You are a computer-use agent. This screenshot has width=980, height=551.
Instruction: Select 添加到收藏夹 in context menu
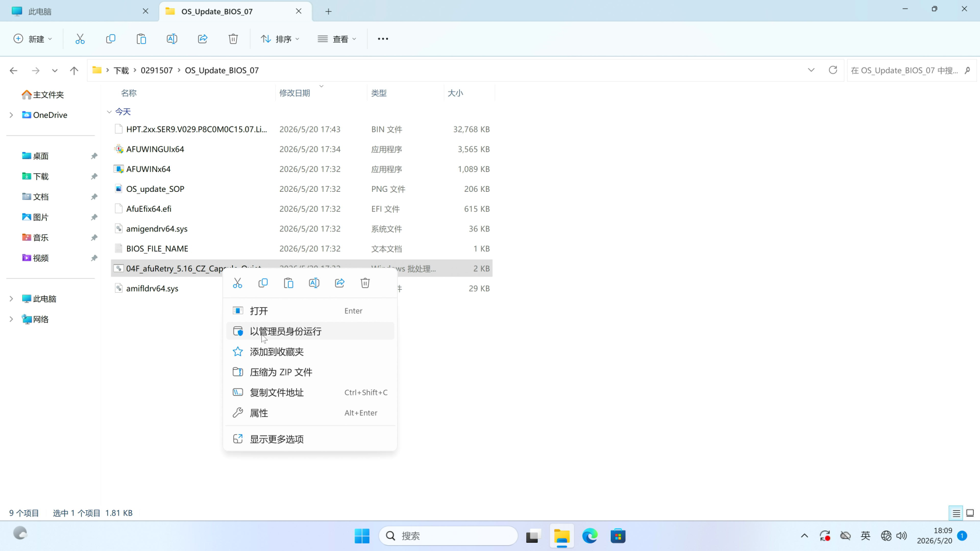pyautogui.click(x=310, y=352)
